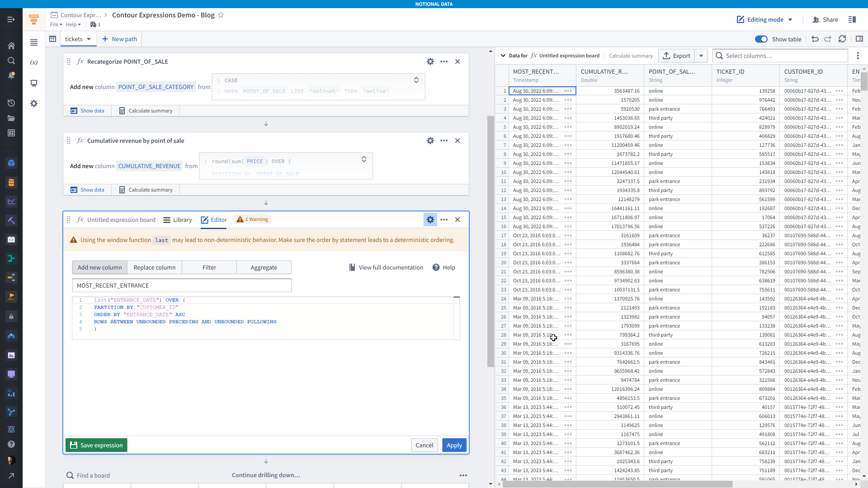Open the sidebar layout icon near Share
Viewport: 868px width, 488px height.
coord(852,19)
